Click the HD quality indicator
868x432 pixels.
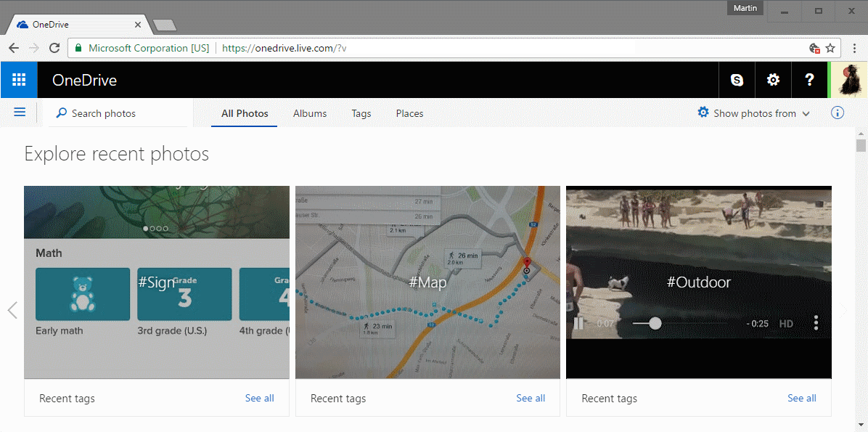(x=786, y=323)
